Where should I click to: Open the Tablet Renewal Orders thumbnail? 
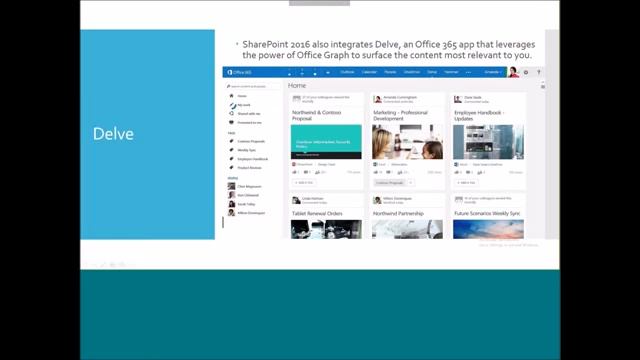pos(326,229)
